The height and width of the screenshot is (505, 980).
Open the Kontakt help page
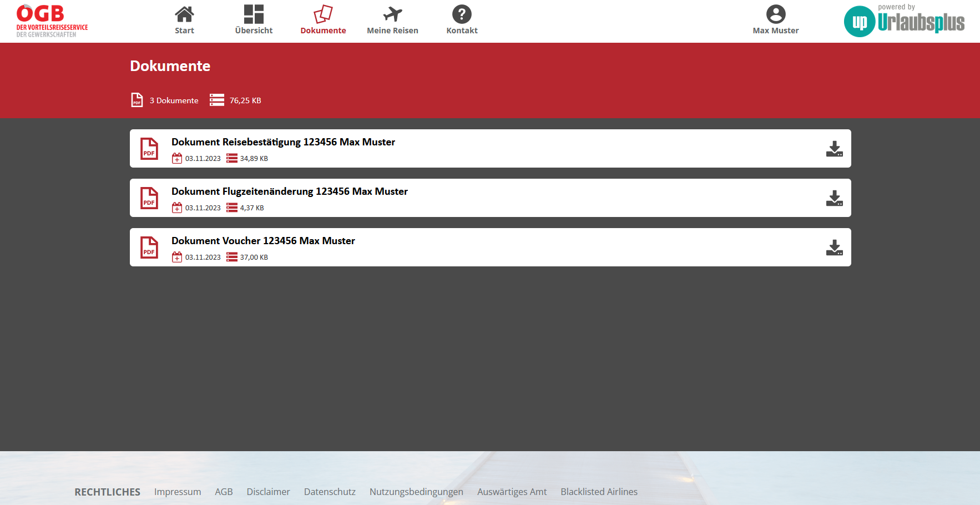click(x=462, y=20)
